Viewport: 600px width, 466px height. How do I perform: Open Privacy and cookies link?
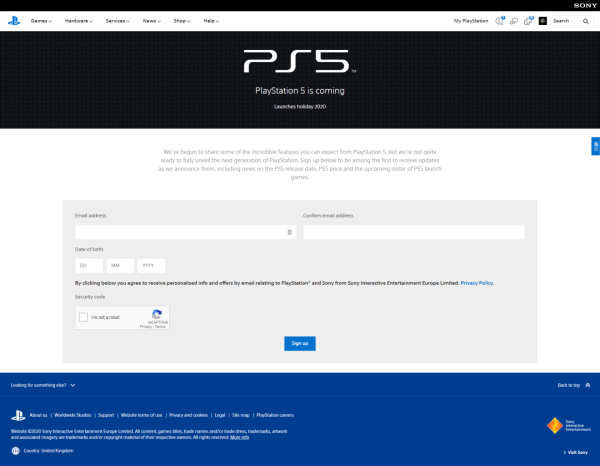(188, 415)
